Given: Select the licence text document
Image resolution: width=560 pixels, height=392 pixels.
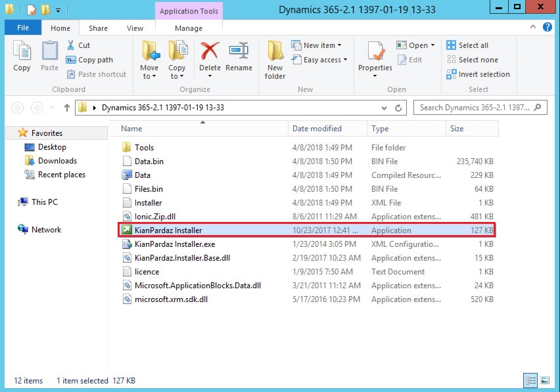Looking at the screenshot, I should 307,272.
